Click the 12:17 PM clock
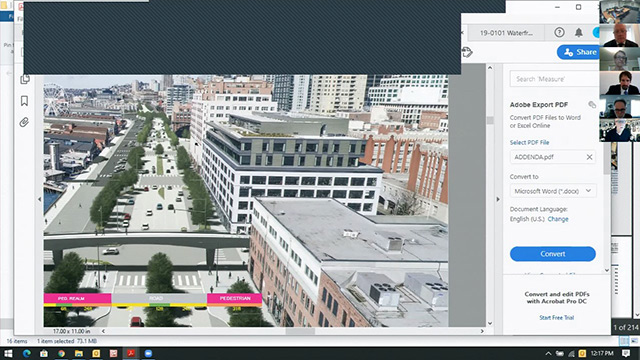The height and width of the screenshot is (360, 640). 602,353
